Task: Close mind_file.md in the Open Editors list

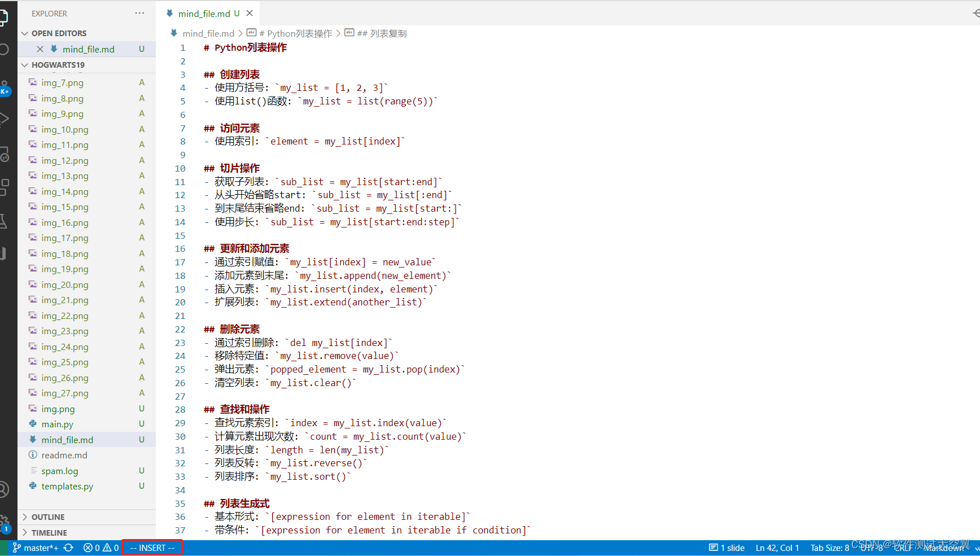Action: point(40,49)
